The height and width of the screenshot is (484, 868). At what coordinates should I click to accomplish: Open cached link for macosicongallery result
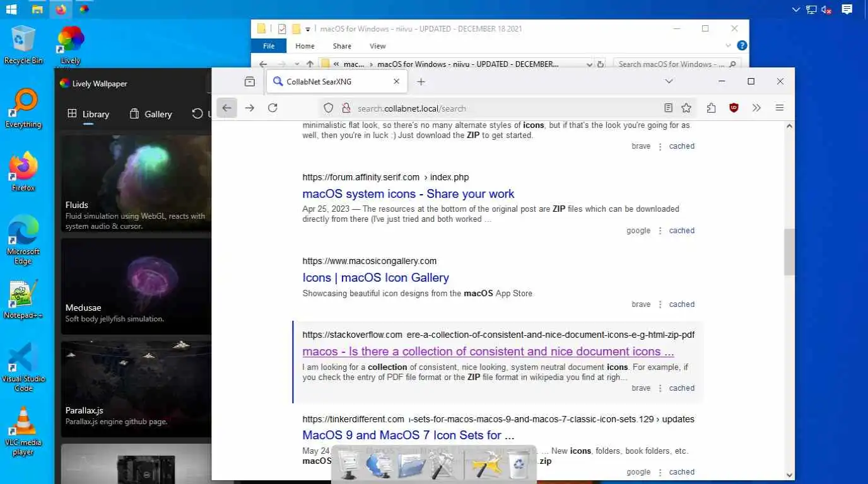point(682,304)
